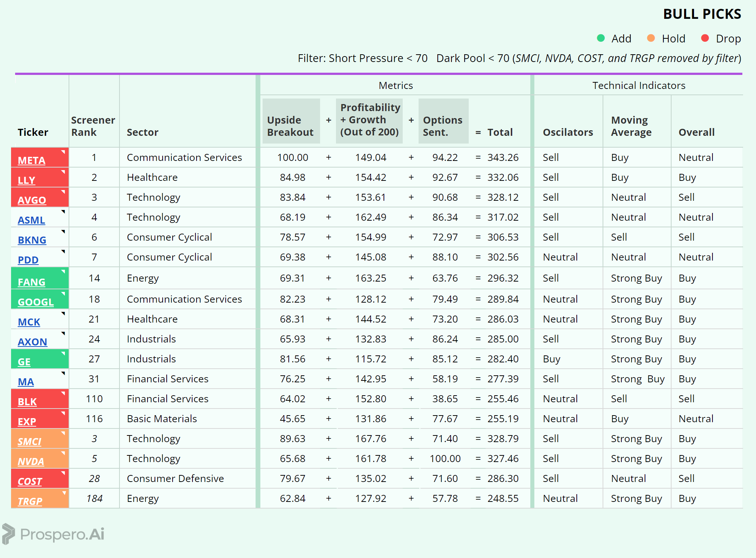Select SMCI's profitability value 167.76

coord(371,439)
